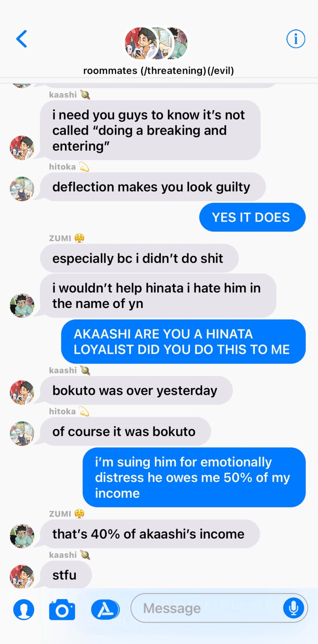Tap the camera icon
Viewport: 318px width, 644px height.
click(x=62, y=609)
